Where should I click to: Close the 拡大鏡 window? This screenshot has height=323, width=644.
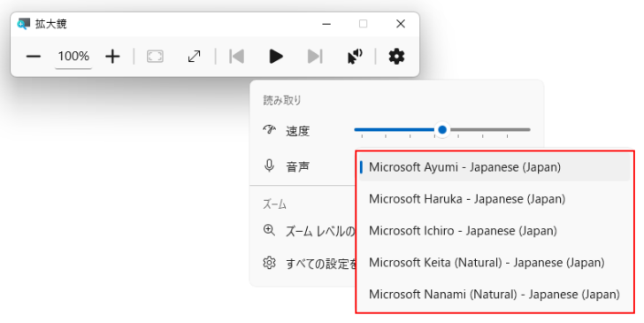coord(401,24)
